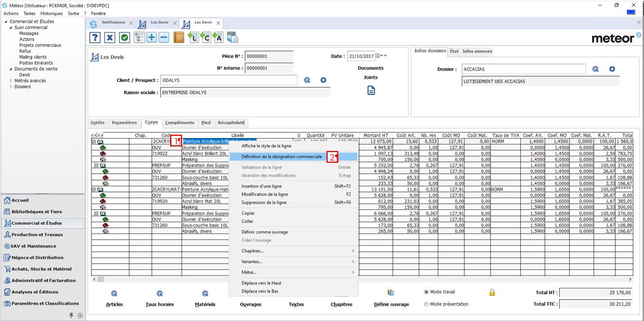The width and height of the screenshot is (644, 321).
Task: Click the Matériels button
Action: click(205, 305)
